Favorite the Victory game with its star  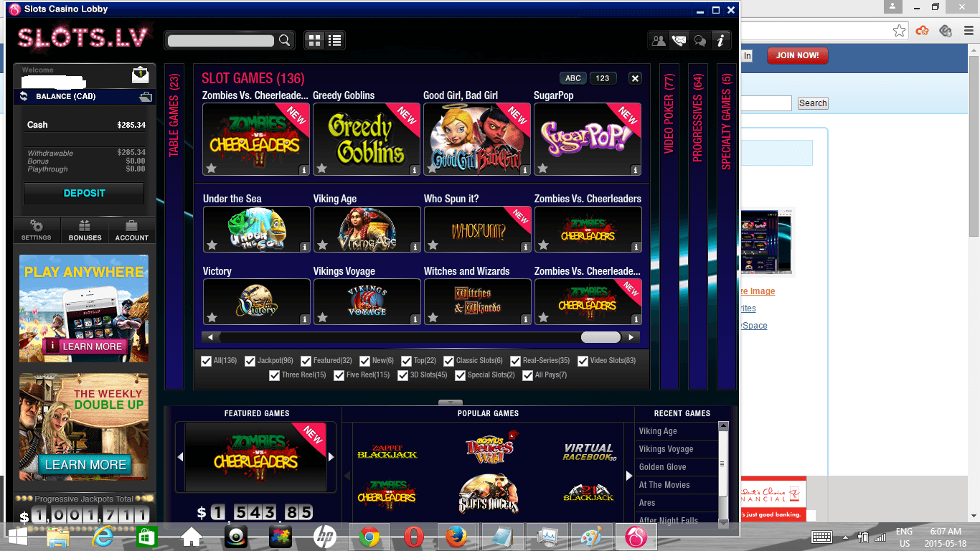[212, 317]
